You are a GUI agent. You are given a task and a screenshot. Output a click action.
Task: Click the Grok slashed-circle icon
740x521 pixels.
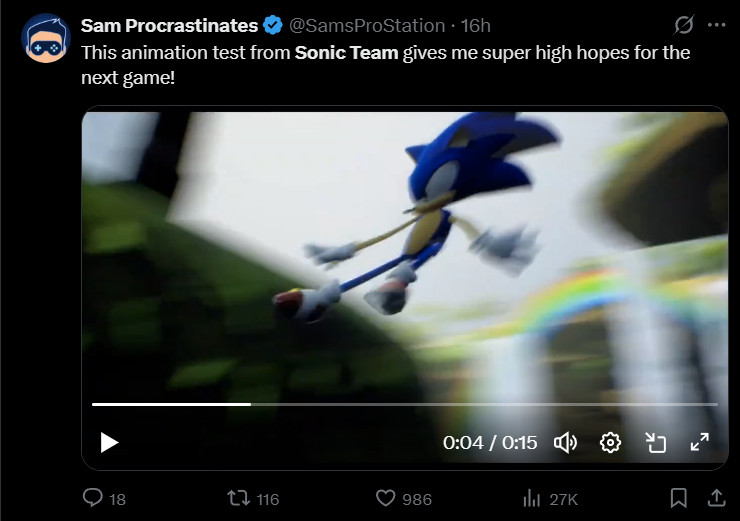[683, 25]
